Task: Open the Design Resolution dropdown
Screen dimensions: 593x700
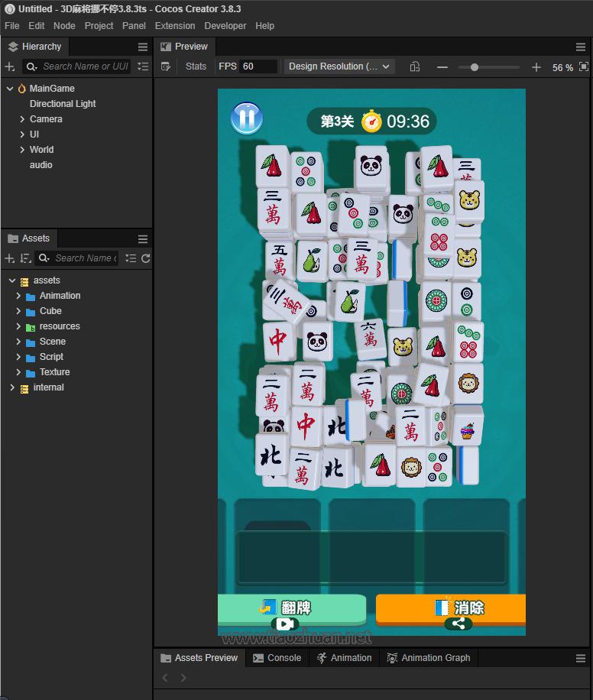Action: (x=339, y=66)
